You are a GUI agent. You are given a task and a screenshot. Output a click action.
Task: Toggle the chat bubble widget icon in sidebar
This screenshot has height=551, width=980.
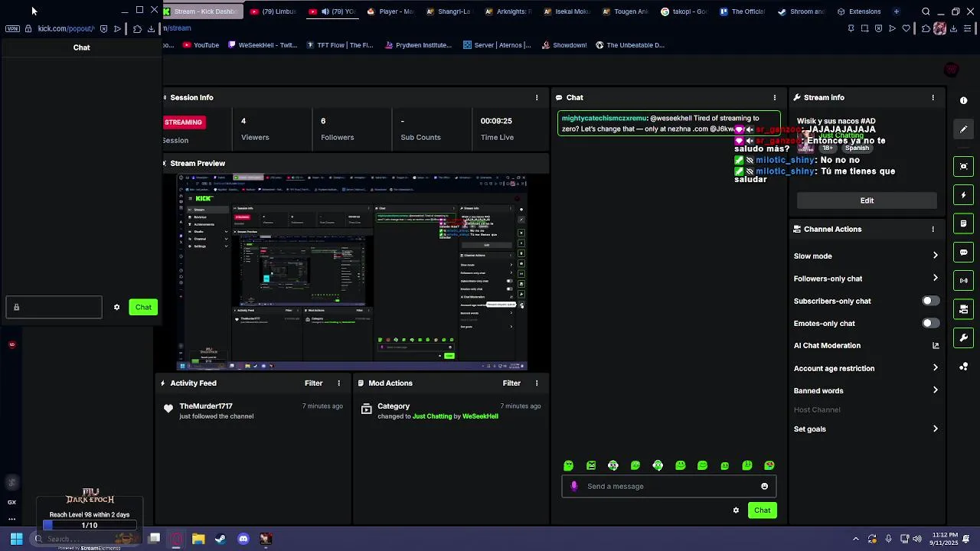tap(963, 253)
